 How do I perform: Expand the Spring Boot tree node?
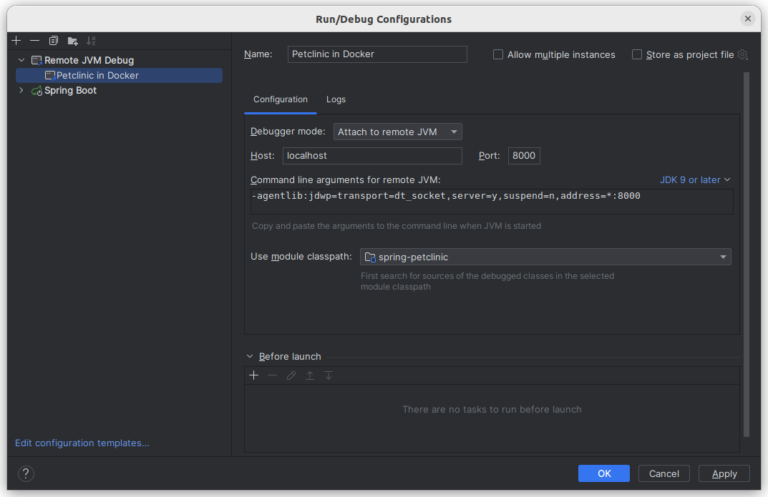pos(21,90)
